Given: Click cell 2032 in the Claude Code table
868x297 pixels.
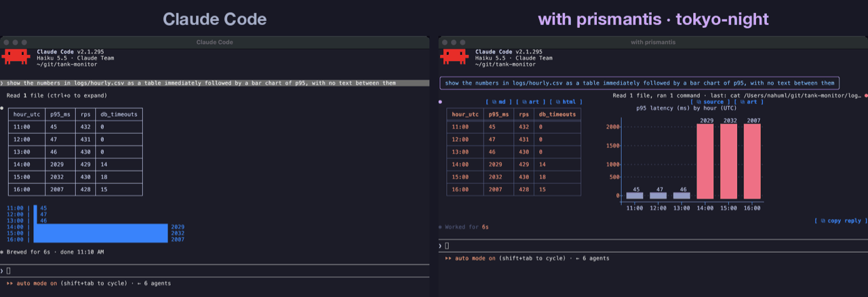Looking at the screenshot, I should pos(59,177).
